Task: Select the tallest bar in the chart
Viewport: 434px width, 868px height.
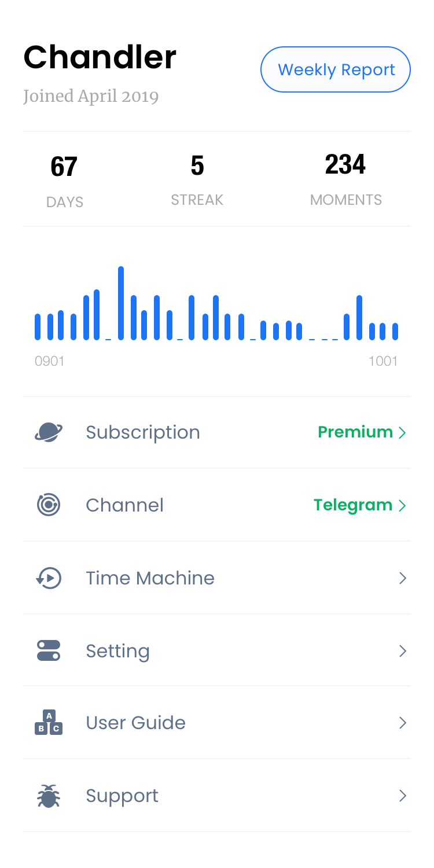Action: tap(121, 303)
